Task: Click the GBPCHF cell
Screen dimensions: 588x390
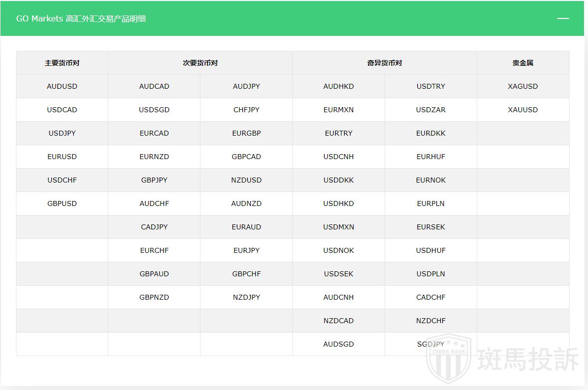Action: [246, 274]
